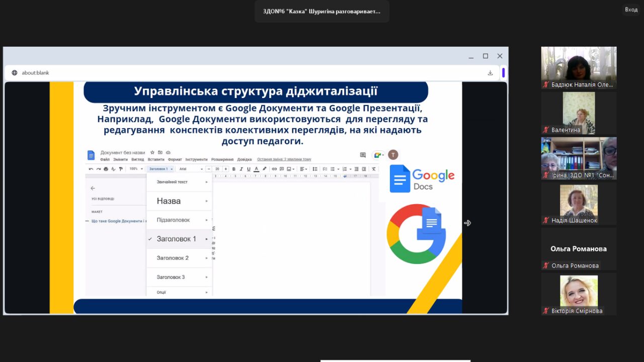Open the Вигляд menu
Viewport: 644px width, 362px height.
coord(137,159)
